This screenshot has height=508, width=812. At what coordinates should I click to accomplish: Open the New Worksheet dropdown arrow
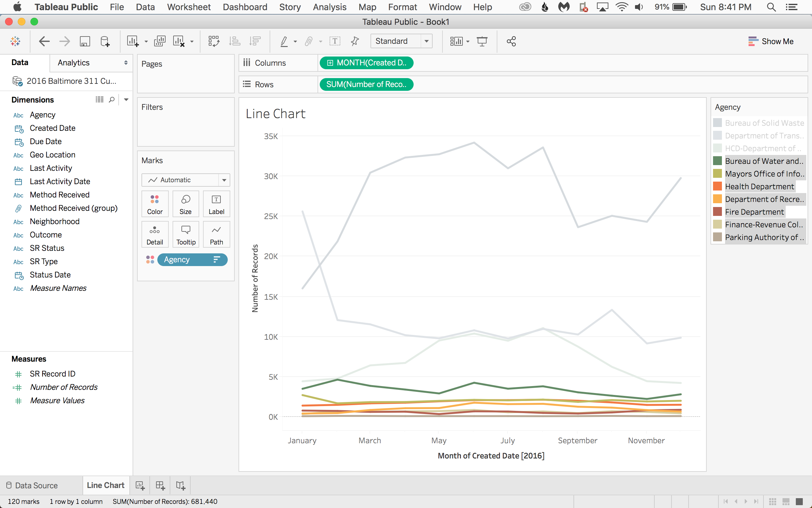[x=146, y=42]
